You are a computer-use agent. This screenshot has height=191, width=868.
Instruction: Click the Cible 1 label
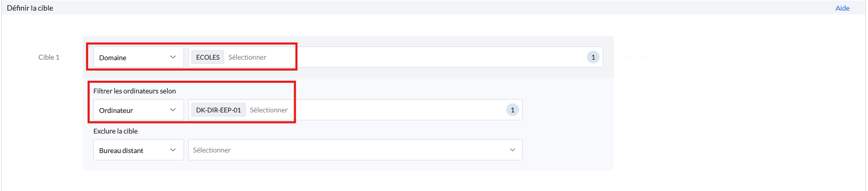coord(49,57)
